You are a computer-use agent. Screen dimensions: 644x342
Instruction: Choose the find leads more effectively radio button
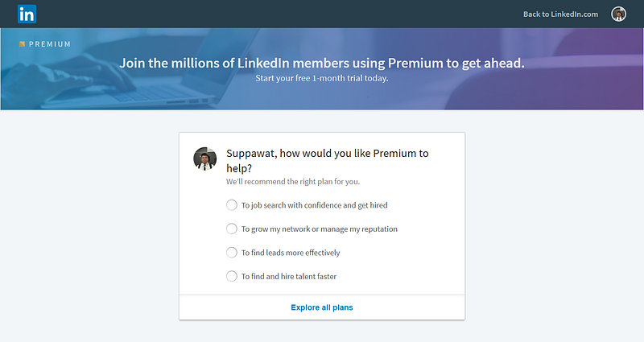tap(232, 253)
